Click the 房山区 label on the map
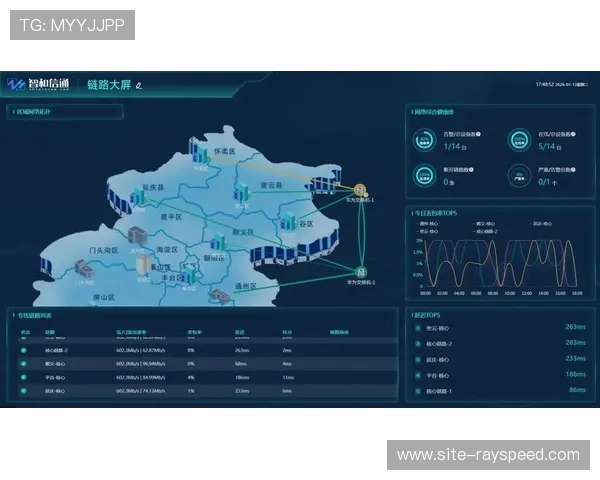This screenshot has height=480, width=600. [x=104, y=297]
